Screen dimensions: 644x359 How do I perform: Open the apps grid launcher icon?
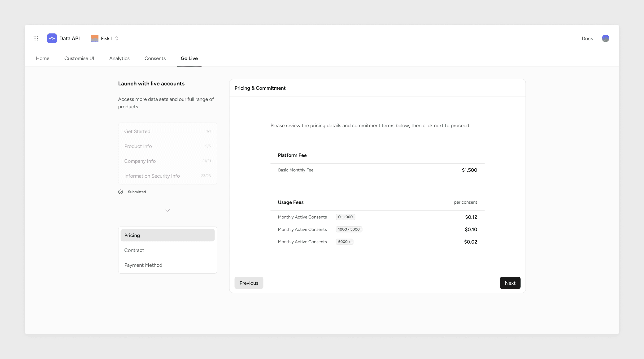point(36,38)
